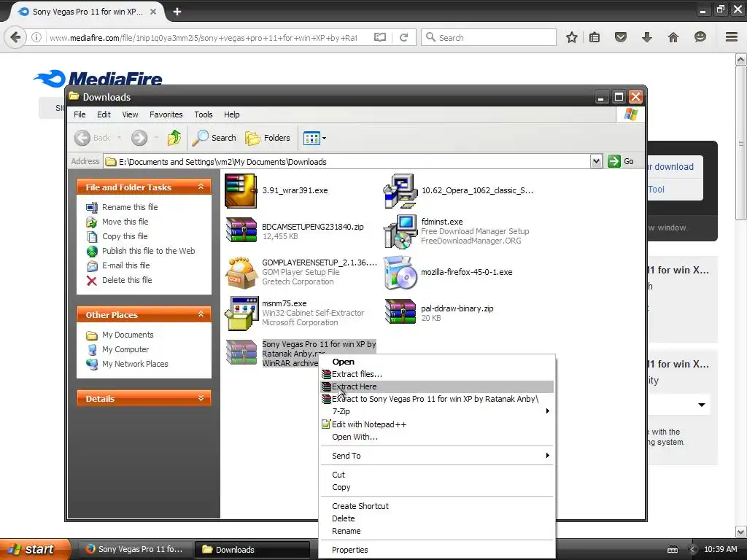Open Firefox downloads arrow icon
Image resolution: width=747 pixels, height=560 pixels.
(x=646, y=37)
